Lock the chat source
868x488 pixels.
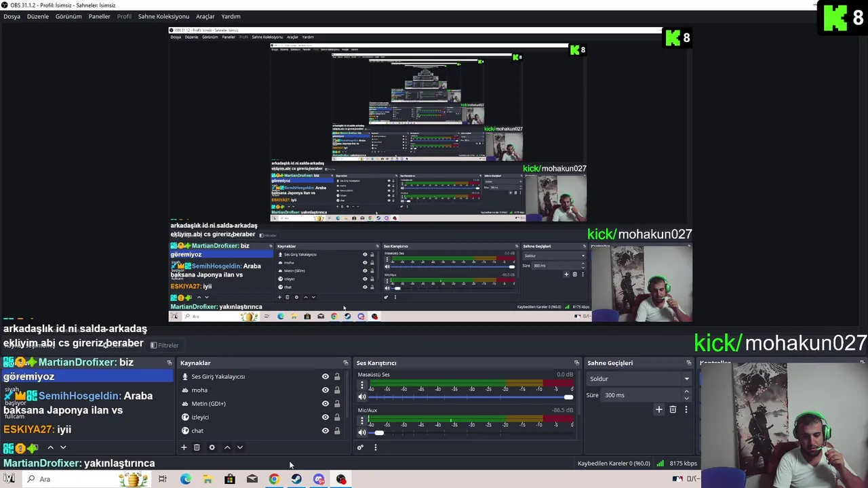click(337, 431)
